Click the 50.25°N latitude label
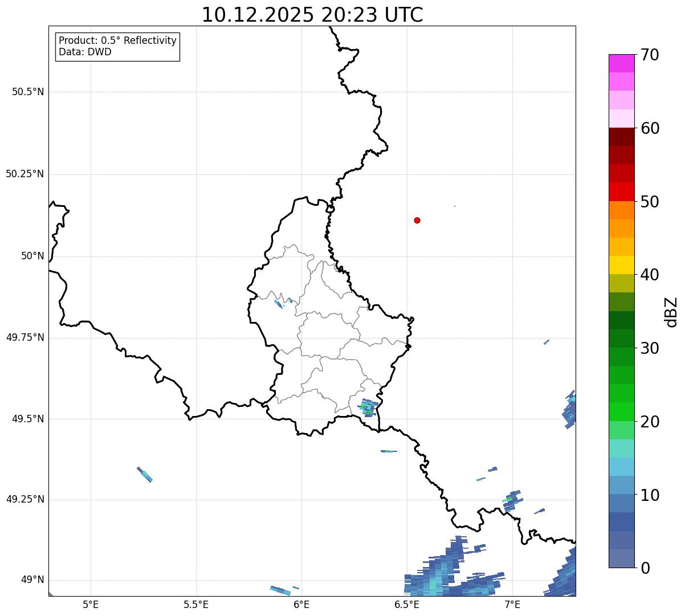The height and width of the screenshot is (616, 685). (25, 174)
